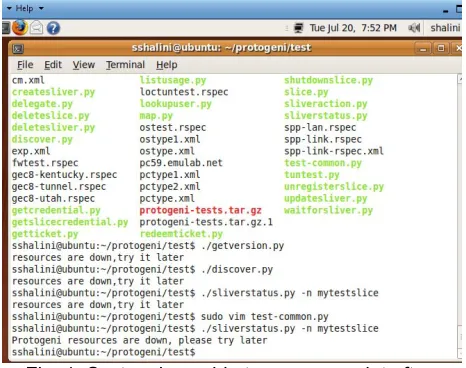The height and width of the screenshot is (368, 466).
Task: Click createsliver.py file name
Action: click(x=53, y=92)
